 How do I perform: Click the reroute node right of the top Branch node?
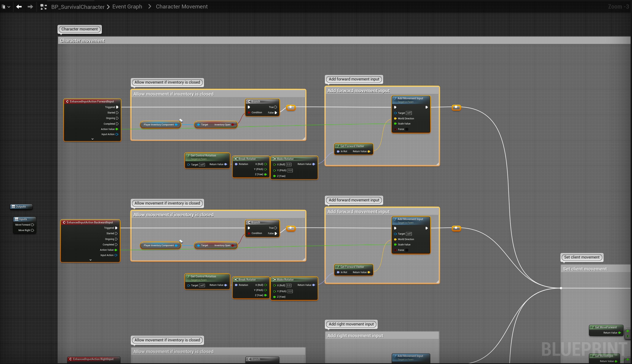[x=291, y=107]
